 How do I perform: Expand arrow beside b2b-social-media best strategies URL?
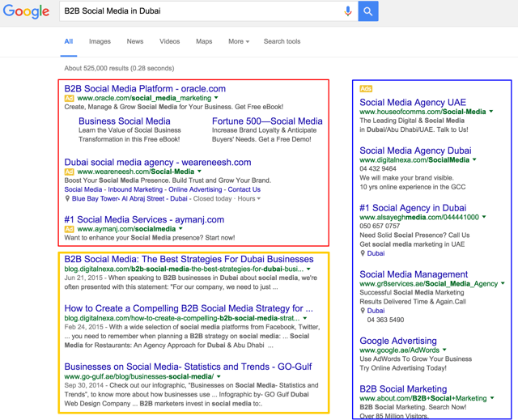pyautogui.click(x=308, y=269)
